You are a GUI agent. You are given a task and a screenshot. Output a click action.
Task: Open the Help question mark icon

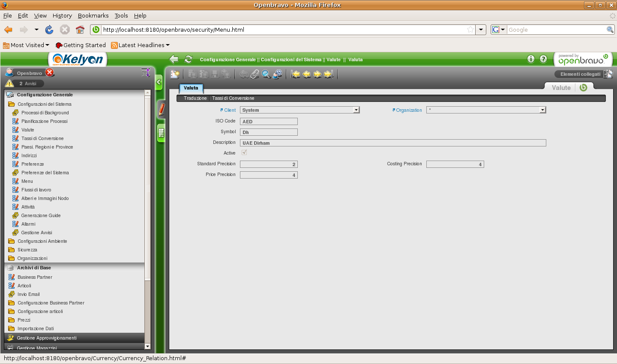(x=543, y=59)
